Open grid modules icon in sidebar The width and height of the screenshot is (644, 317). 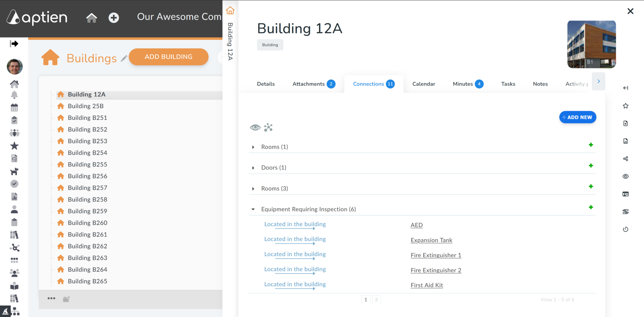pyautogui.click(x=14, y=260)
